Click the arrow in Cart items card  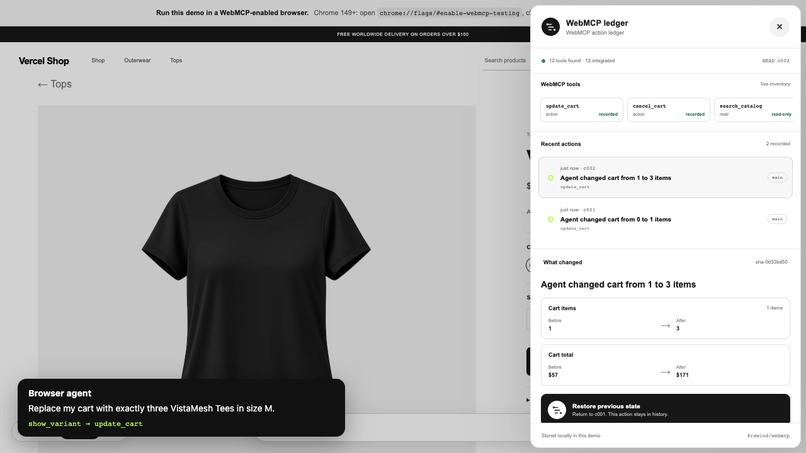coord(665,325)
